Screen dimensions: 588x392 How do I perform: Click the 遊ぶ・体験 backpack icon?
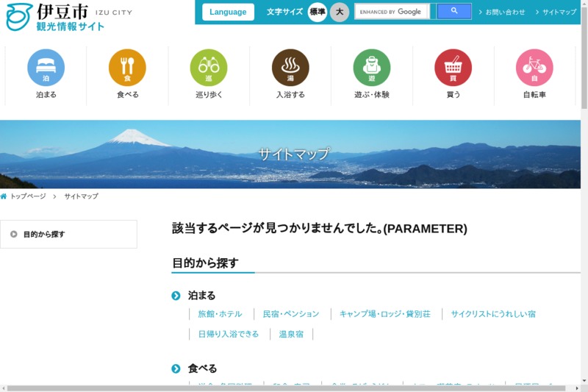point(372,68)
